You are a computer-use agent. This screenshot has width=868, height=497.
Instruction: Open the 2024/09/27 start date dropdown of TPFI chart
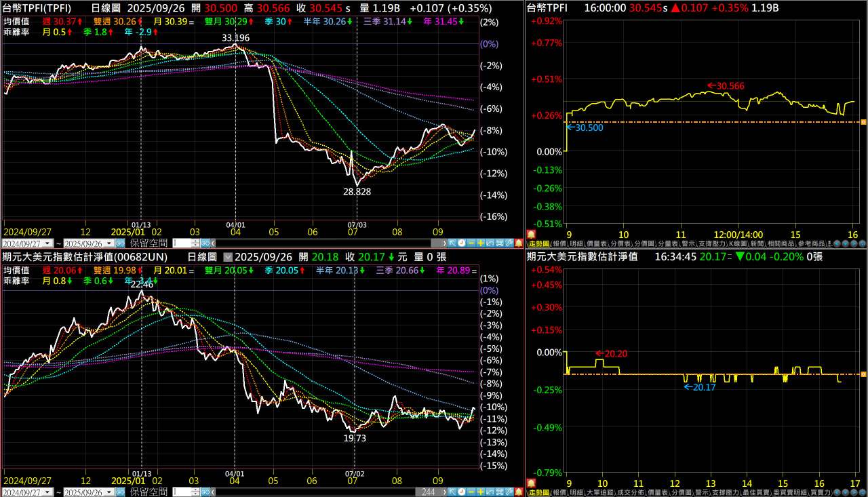[48, 243]
